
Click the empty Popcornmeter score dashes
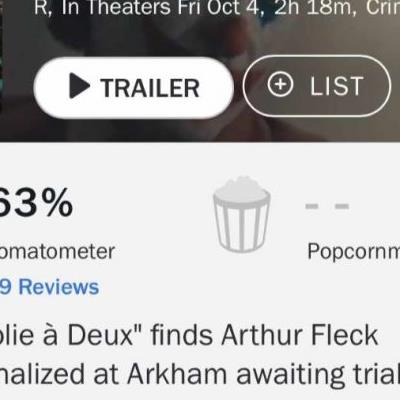tap(327, 206)
